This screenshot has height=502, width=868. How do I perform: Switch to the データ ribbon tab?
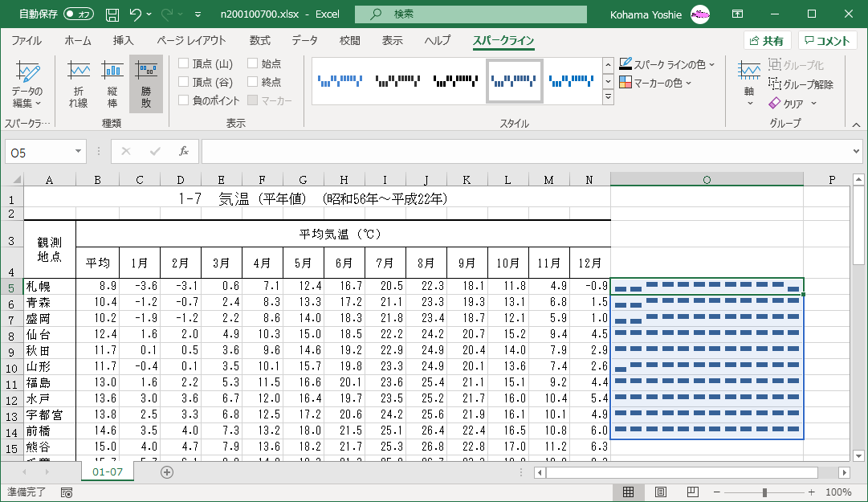click(x=304, y=41)
